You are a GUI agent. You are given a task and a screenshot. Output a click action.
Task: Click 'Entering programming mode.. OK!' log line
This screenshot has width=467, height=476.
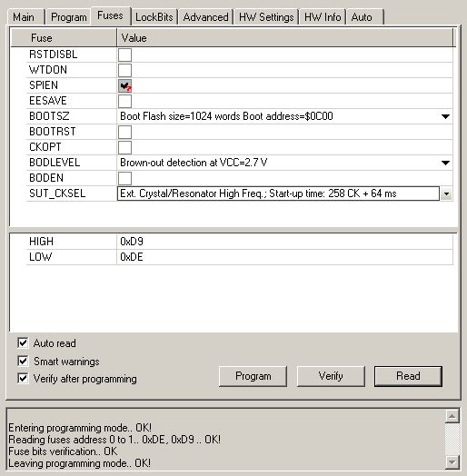[80, 428]
